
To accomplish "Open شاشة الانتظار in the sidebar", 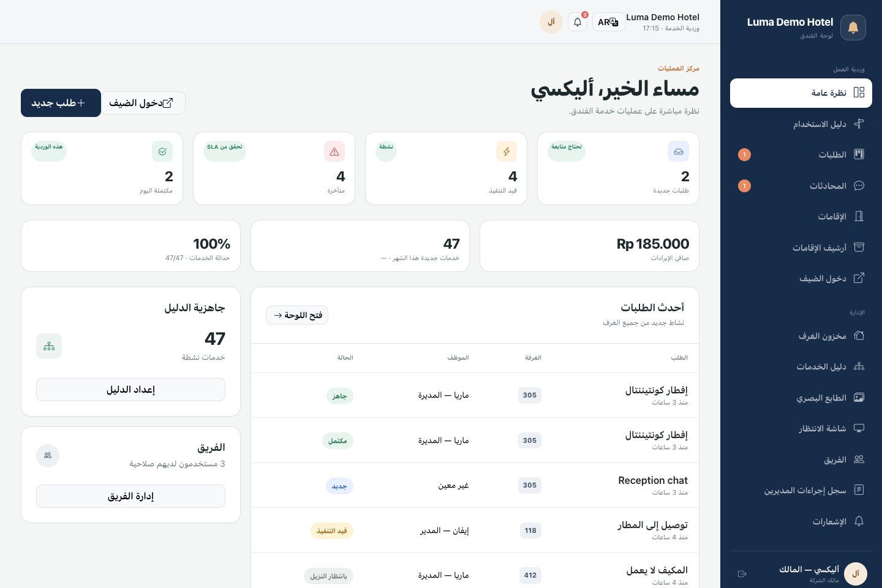I will coord(801,428).
